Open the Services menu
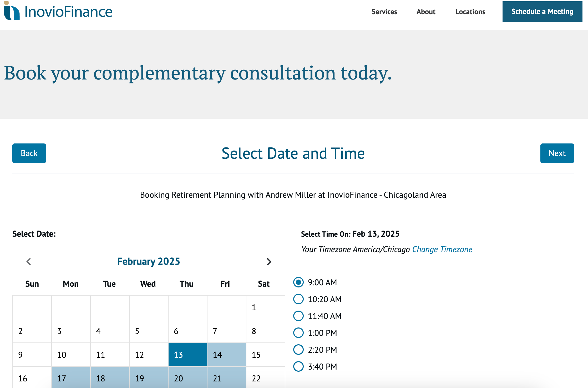Viewport: 588px width, 388px height. tap(384, 12)
